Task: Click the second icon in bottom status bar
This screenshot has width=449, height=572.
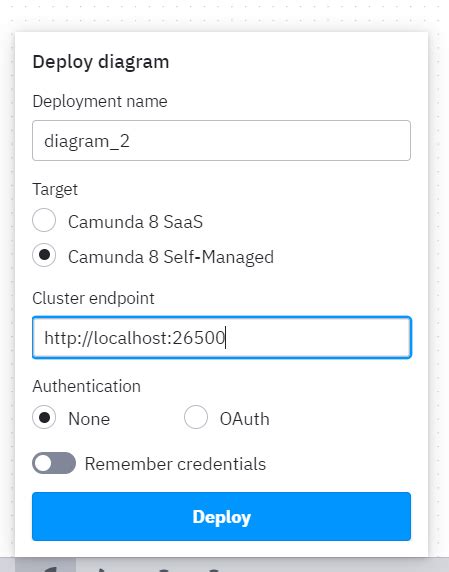Action: (102, 569)
